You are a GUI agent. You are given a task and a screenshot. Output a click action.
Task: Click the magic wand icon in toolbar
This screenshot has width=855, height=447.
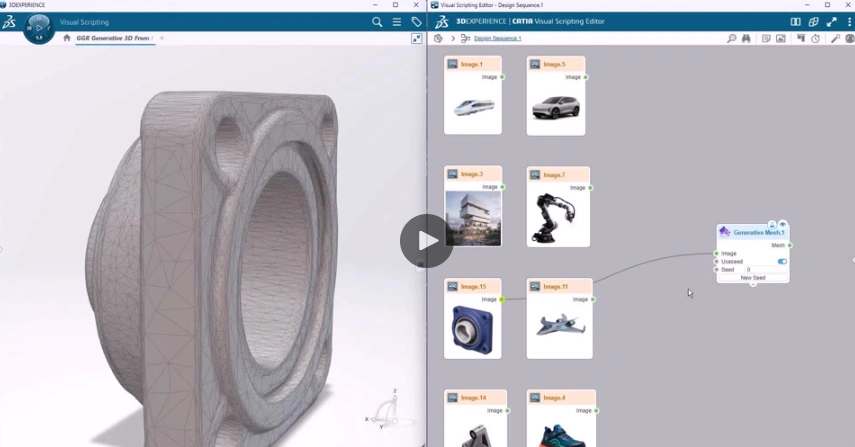pyautogui.click(x=835, y=38)
